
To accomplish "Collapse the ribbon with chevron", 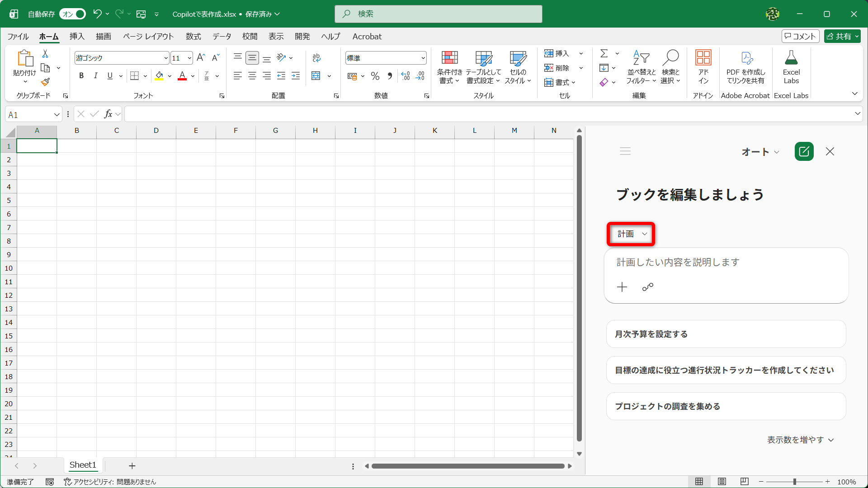I will [855, 94].
